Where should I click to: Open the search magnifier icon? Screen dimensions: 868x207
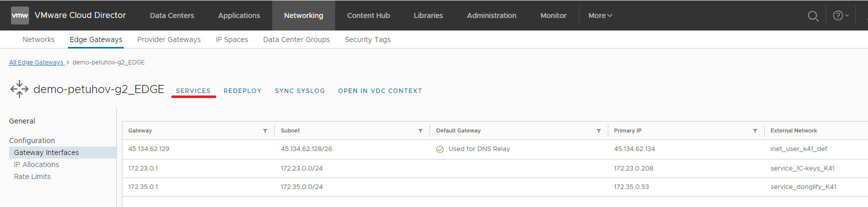[x=813, y=16]
